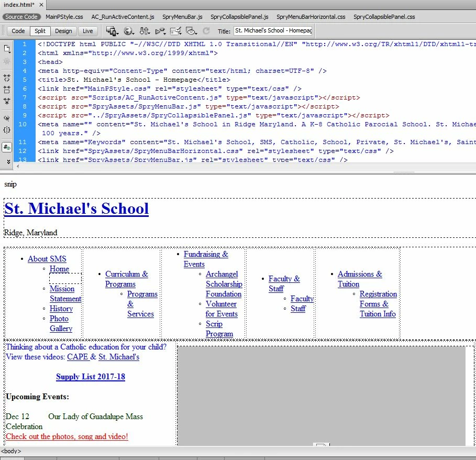Click the Select Parent Tag icon
Viewport: 476px width, 460px height.
[x=7, y=118]
